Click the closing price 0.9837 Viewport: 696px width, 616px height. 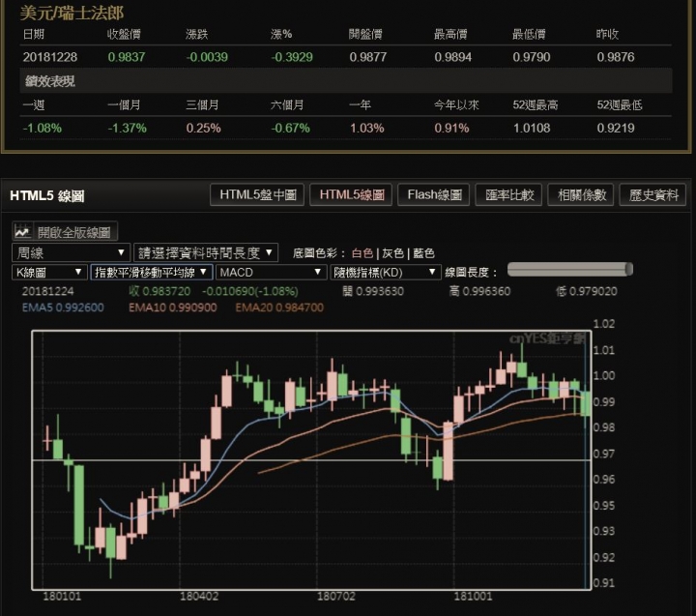(x=127, y=57)
